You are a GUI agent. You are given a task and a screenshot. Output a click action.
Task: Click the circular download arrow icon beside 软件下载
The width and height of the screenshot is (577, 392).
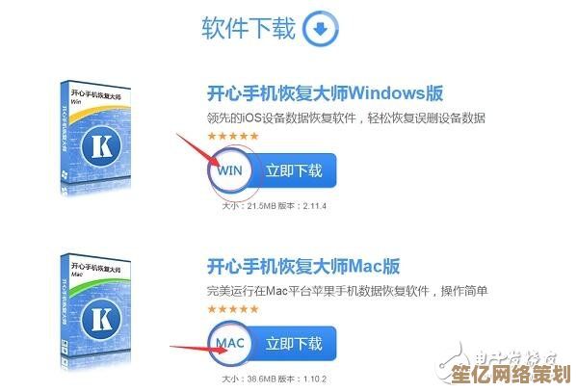coord(320,29)
